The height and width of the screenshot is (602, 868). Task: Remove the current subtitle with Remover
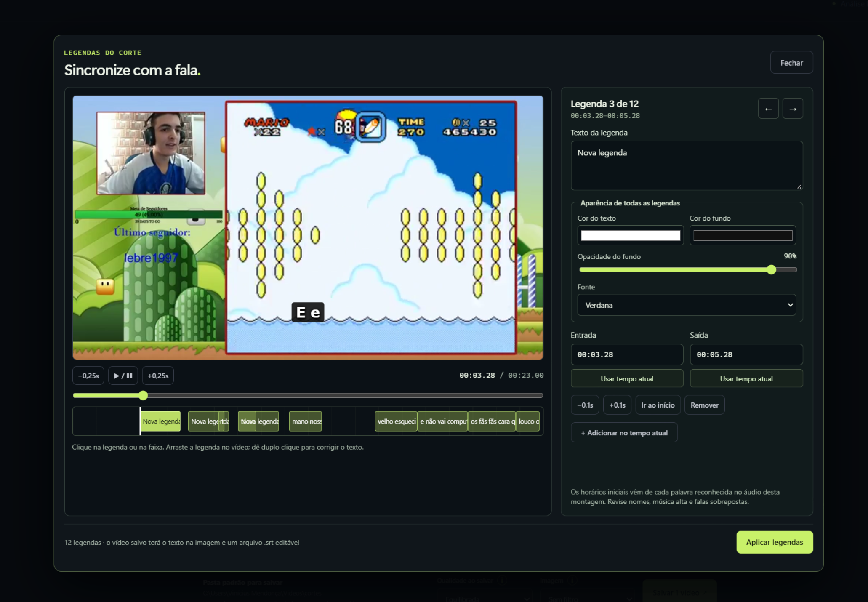[704, 405]
